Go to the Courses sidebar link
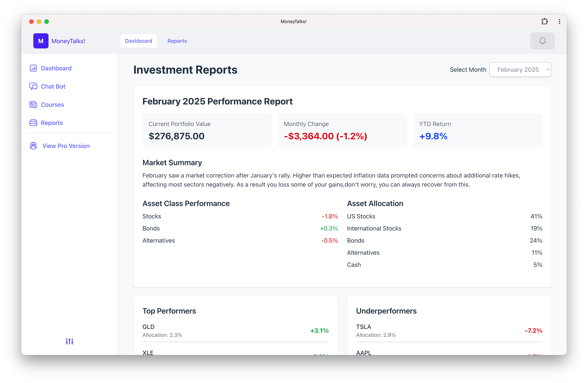 click(52, 105)
